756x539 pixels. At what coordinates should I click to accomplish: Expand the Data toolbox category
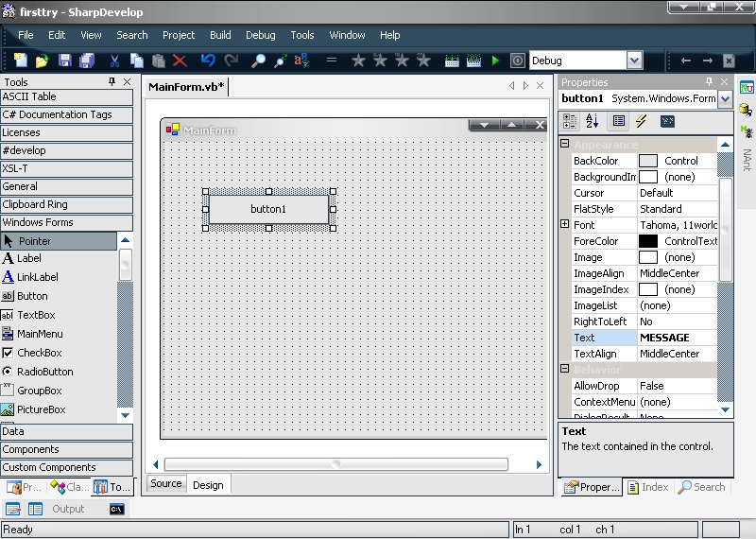click(x=66, y=431)
